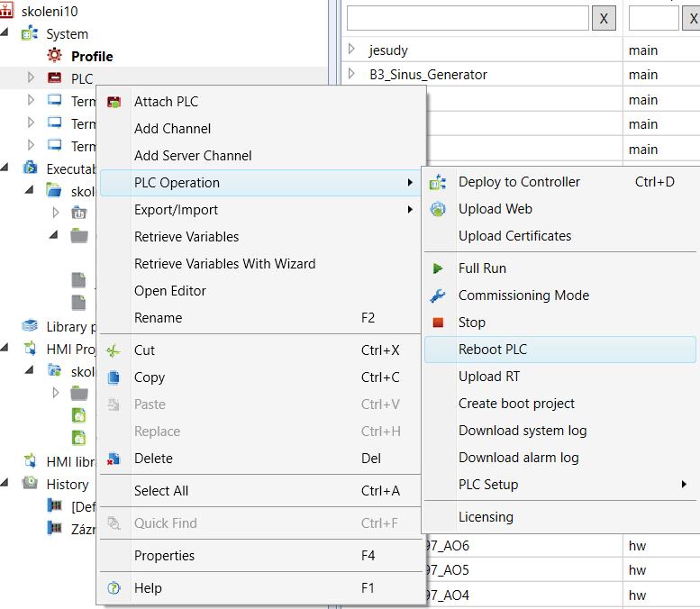Click the red Stop square icon
This screenshot has width=700, height=609.
coord(438,323)
